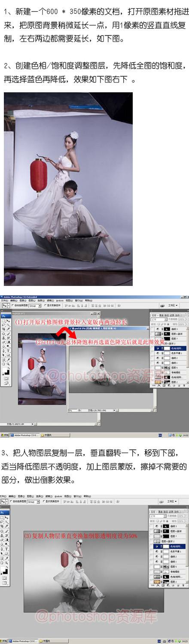Switch to 路径 tab in two-document window's panel
The height and width of the screenshot is (644, 189).
[x=166, y=315]
